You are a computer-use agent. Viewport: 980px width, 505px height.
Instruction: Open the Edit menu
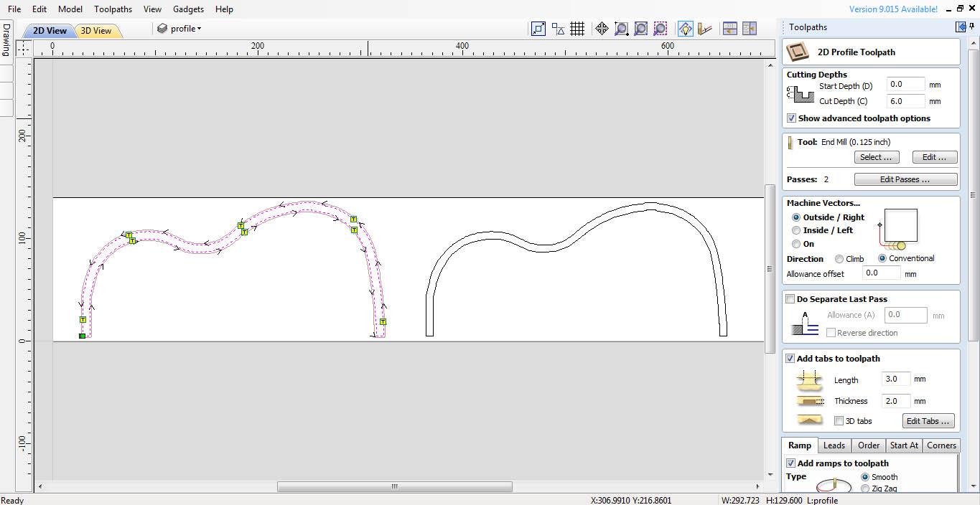(x=39, y=9)
